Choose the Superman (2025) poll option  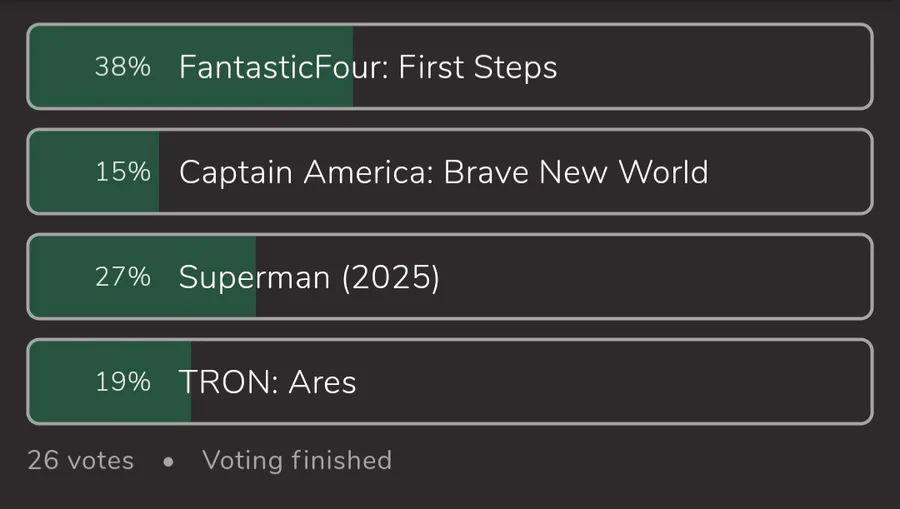click(x=309, y=277)
